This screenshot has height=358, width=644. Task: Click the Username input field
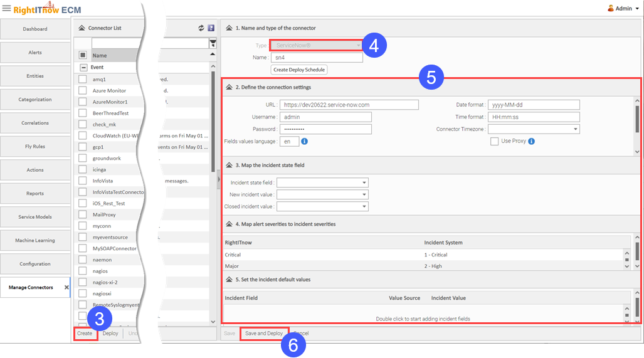[x=325, y=117]
